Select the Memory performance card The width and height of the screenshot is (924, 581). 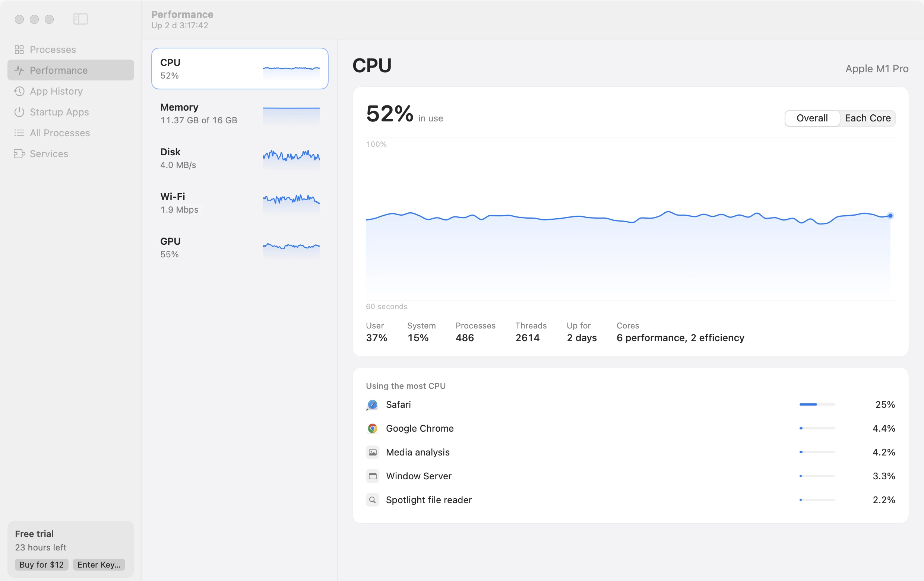click(x=240, y=114)
